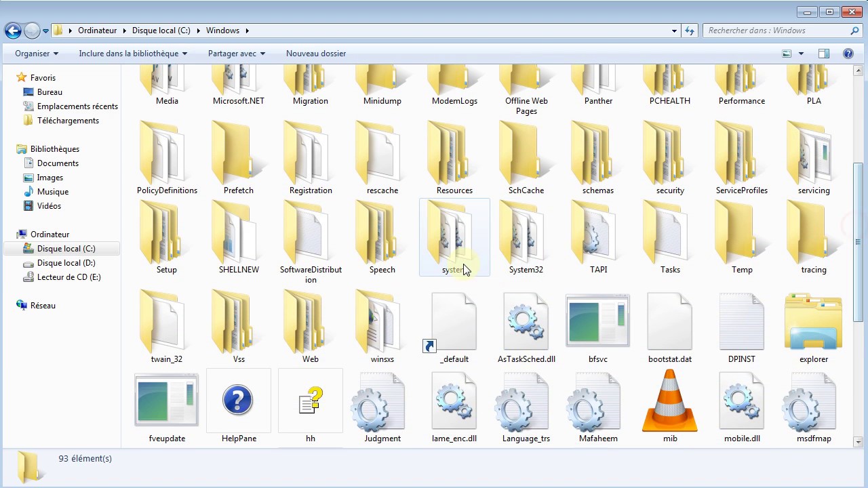Select Réseau in the navigation pane
Viewport: 868px width, 488px height.
[x=43, y=306]
